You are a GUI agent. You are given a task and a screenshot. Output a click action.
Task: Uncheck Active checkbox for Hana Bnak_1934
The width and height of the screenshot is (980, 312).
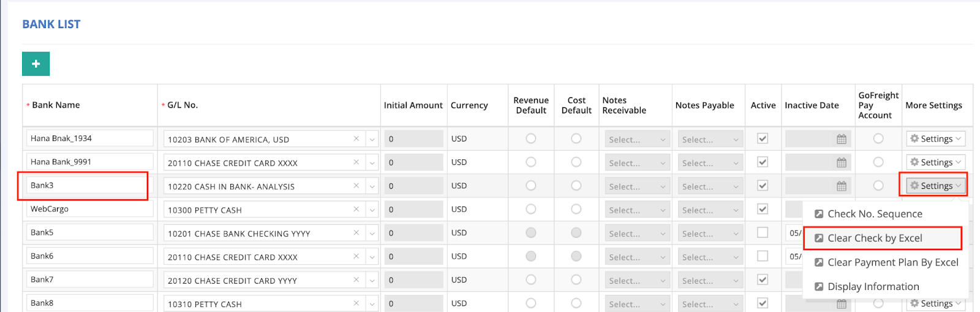coord(763,139)
